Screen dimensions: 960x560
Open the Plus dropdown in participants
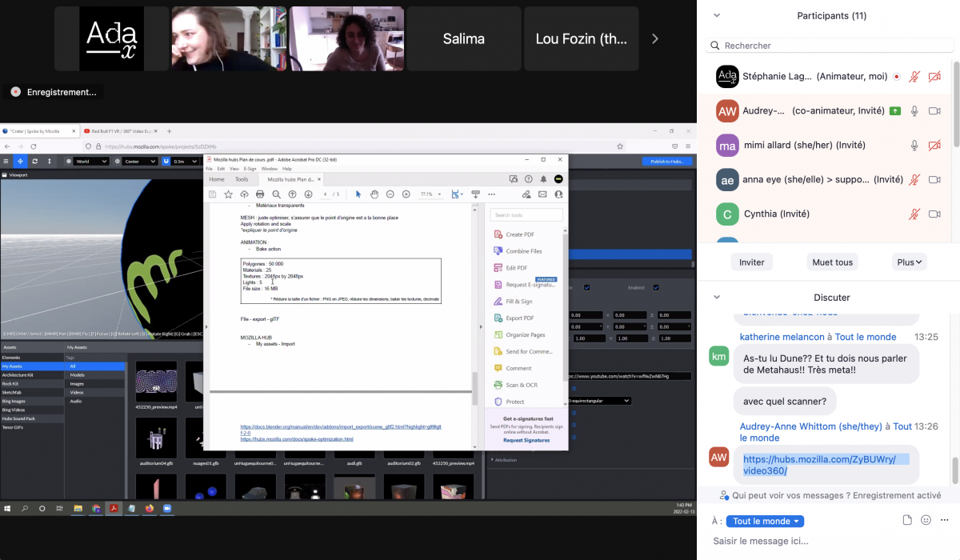[910, 262]
